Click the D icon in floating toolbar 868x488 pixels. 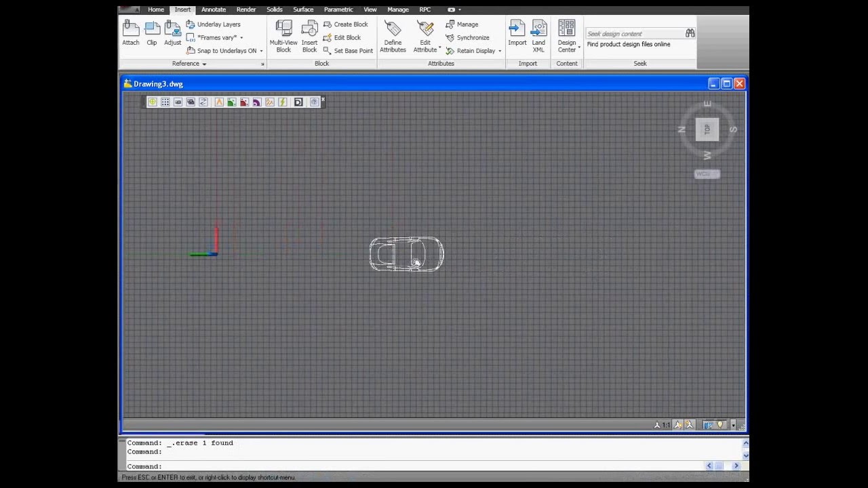tap(298, 102)
